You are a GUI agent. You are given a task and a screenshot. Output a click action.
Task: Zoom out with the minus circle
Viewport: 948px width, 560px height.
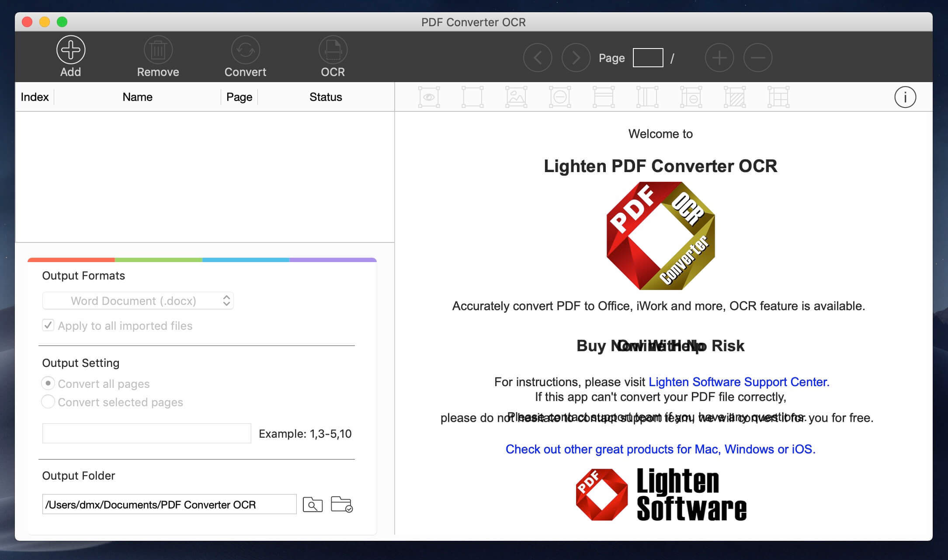(758, 58)
